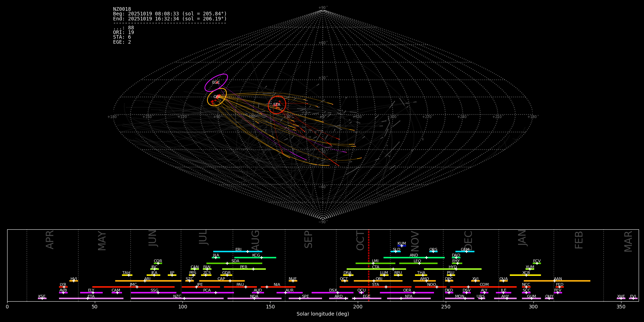Click the ORI label in the bottom timeline

pos(379,279)
